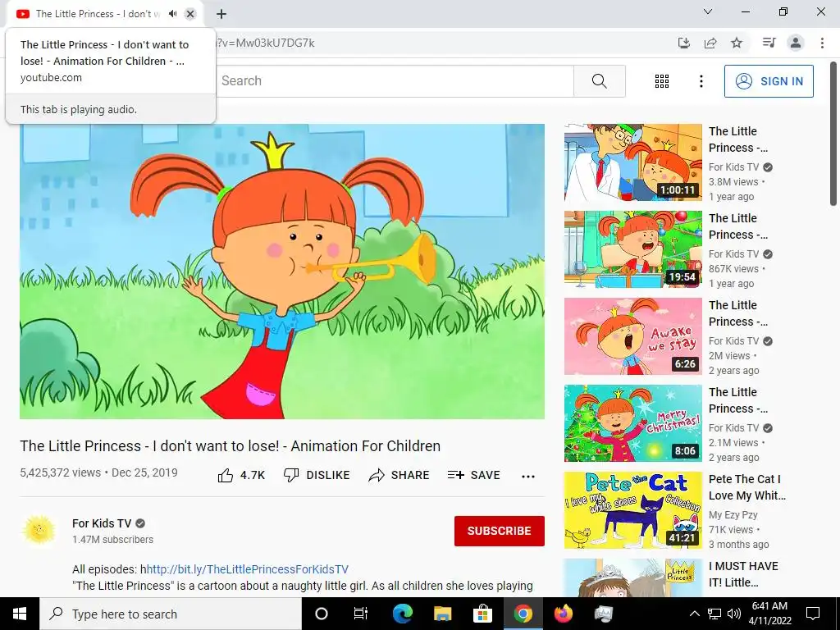The image size is (840, 630).
Task: Open the For Kids TV channel name
Action: pos(102,523)
